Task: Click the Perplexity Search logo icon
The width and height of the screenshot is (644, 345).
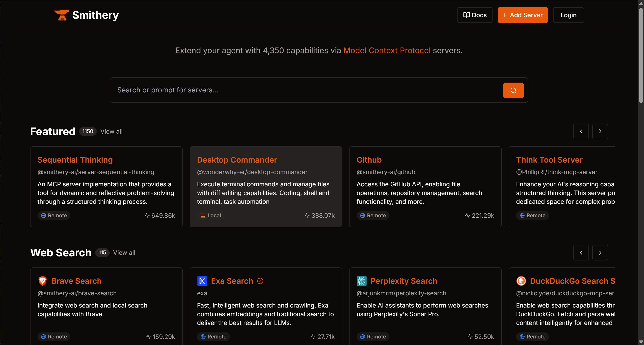Action: (362, 281)
